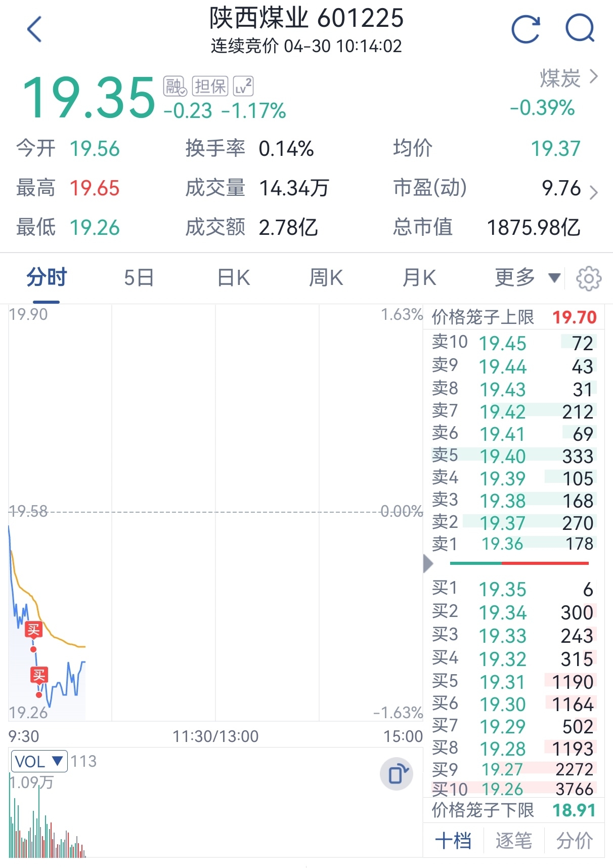
Task: Open the 煤炭 sector link
Action: [x=569, y=78]
